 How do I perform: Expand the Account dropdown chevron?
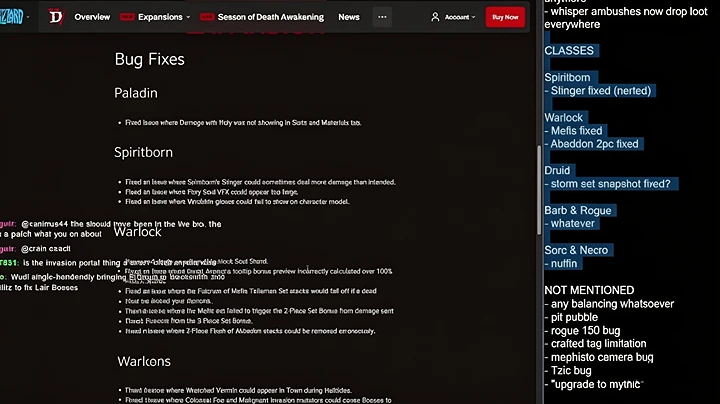(x=473, y=17)
